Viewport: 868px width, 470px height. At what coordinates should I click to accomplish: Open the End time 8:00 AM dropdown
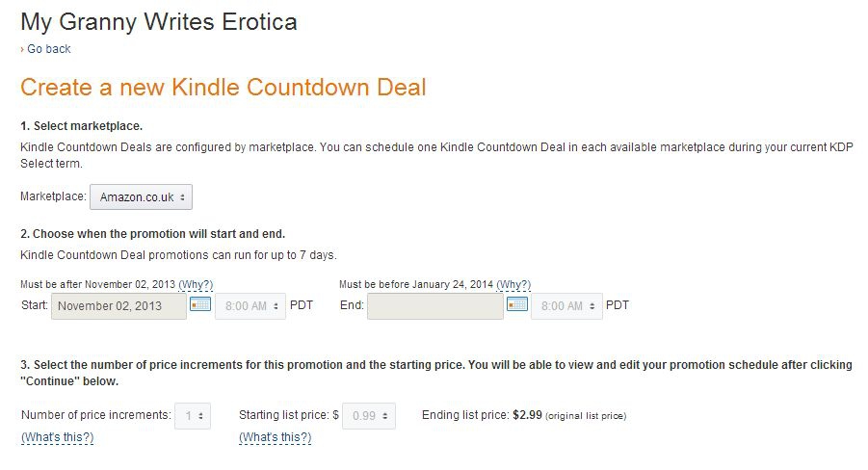click(x=566, y=306)
